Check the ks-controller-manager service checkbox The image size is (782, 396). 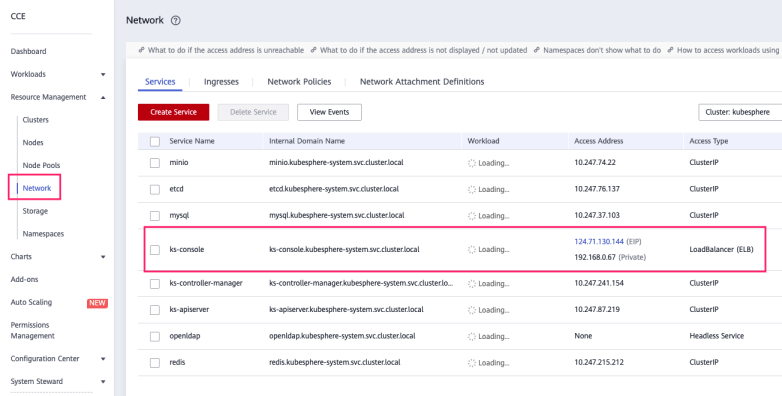pos(155,284)
